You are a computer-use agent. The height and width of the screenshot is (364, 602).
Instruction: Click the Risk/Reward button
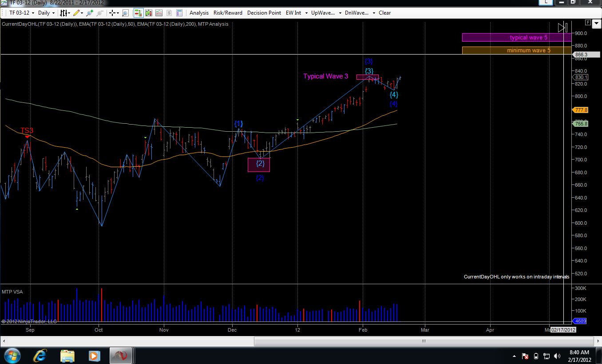pyautogui.click(x=228, y=13)
